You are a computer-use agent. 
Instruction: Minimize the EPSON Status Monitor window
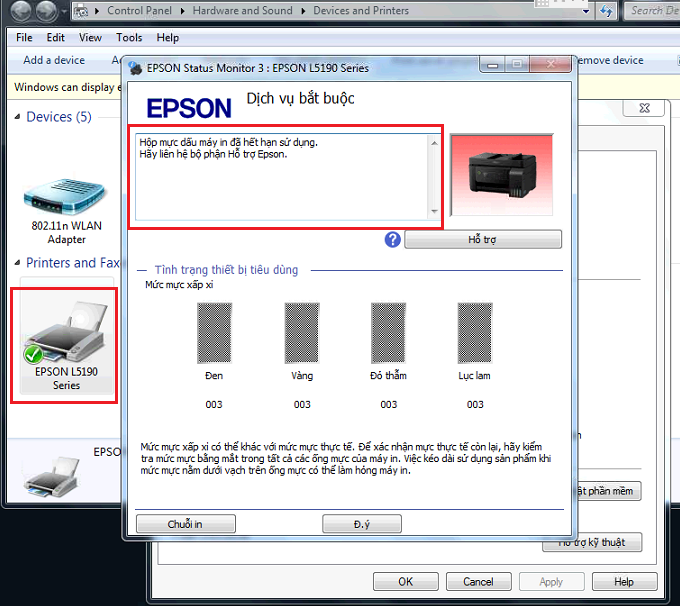tap(492, 64)
